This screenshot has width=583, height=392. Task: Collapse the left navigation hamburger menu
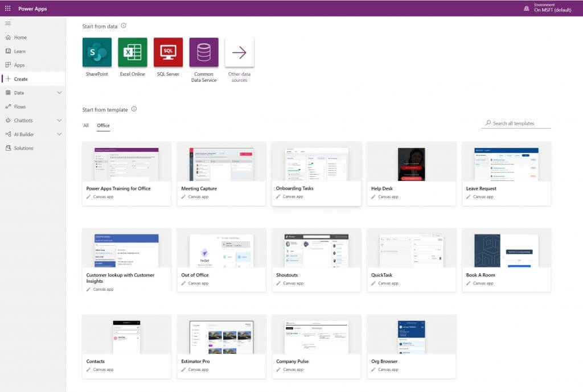pyautogui.click(x=8, y=23)
